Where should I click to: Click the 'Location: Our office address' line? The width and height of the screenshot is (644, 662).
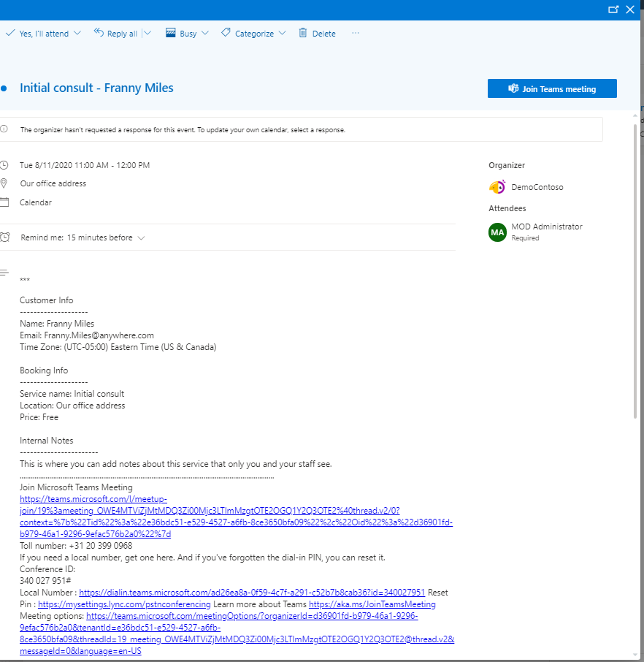point(72,406)
